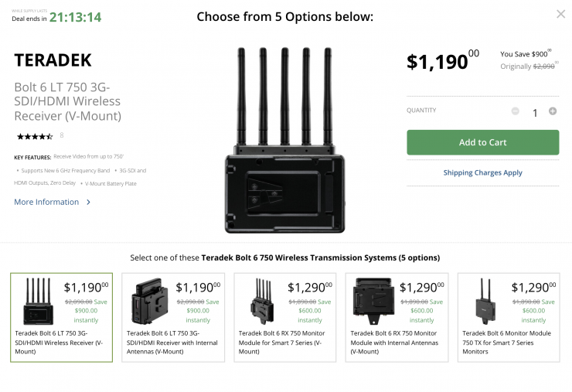Select RX 750 Monitor Module Smart 7 option

coord(285,343)
